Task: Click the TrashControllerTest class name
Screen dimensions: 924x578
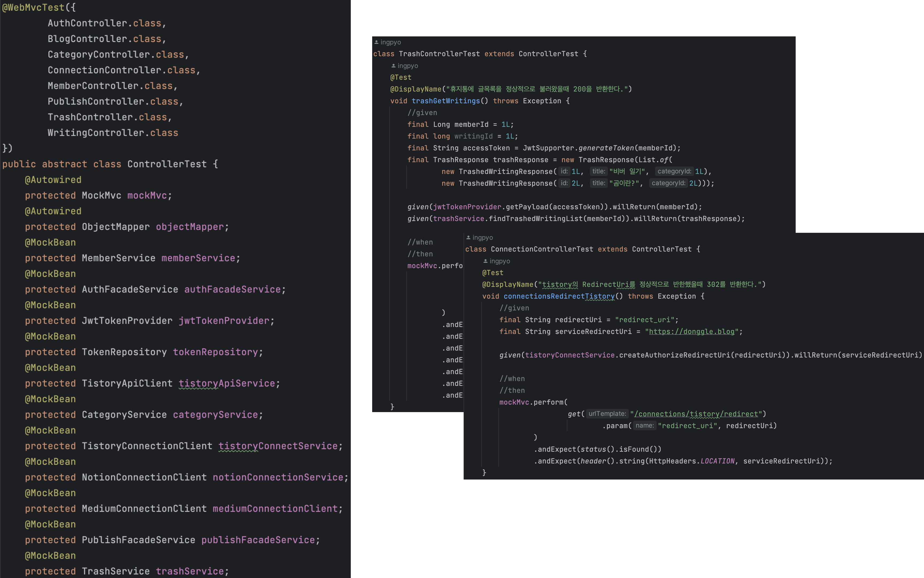Action: (x=440, y=54)
